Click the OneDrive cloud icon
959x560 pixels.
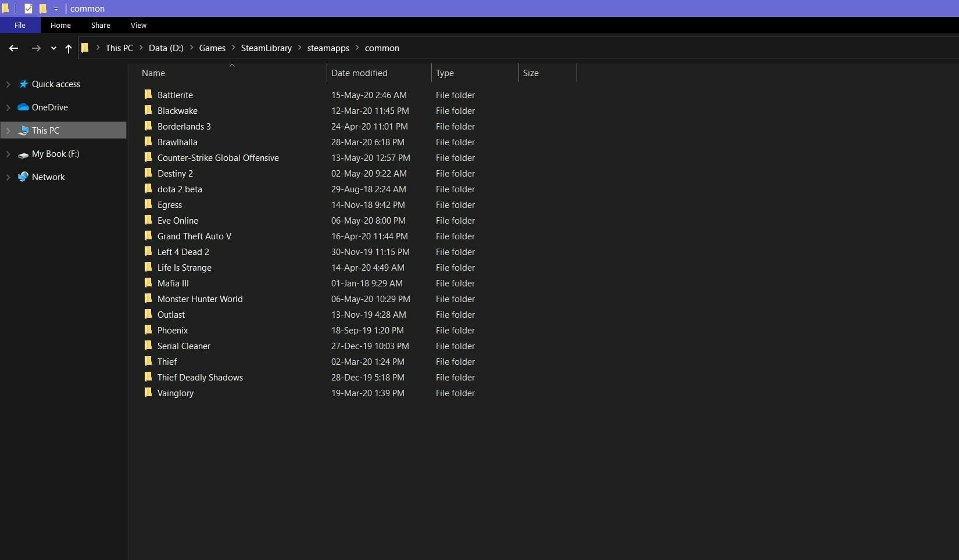point(23,107)
